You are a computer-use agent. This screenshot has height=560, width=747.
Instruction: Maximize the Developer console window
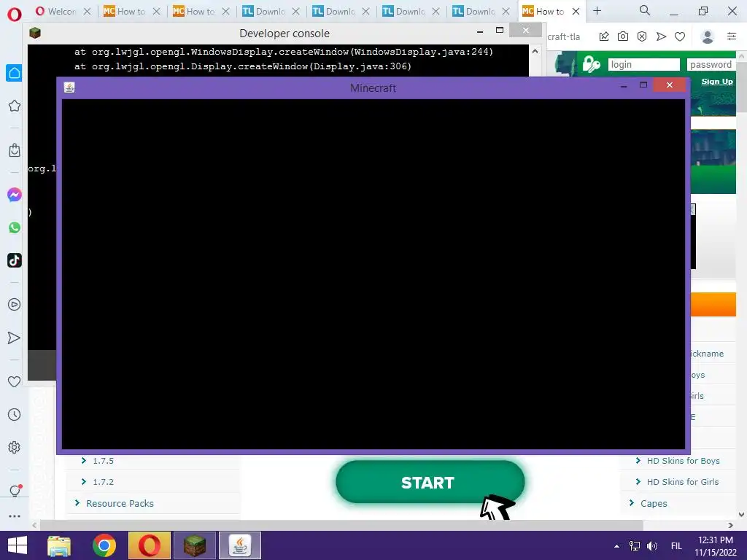[x=499, y=30]
